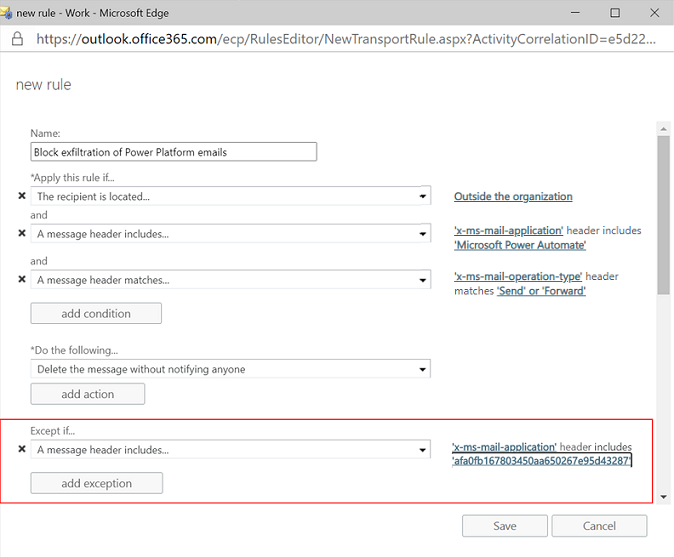
Task: Click the padlock site security icon
Action: pyautogui.click(x=17, y=39)
